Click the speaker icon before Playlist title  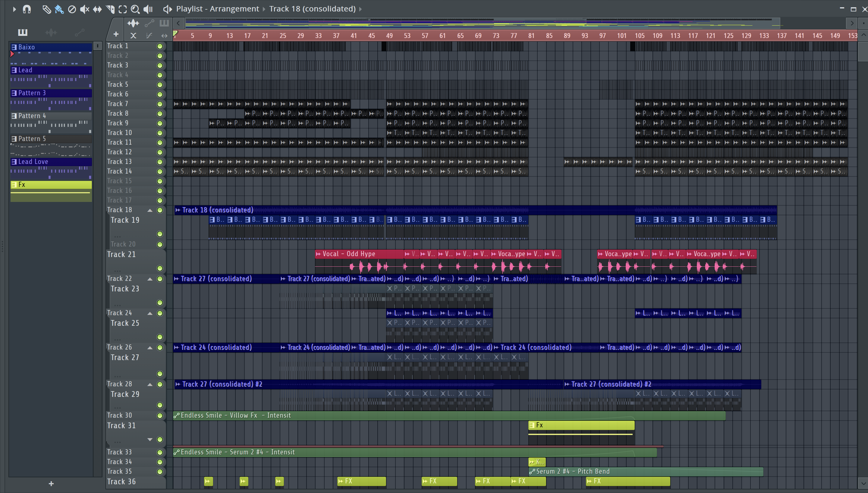tap(167, 9)
